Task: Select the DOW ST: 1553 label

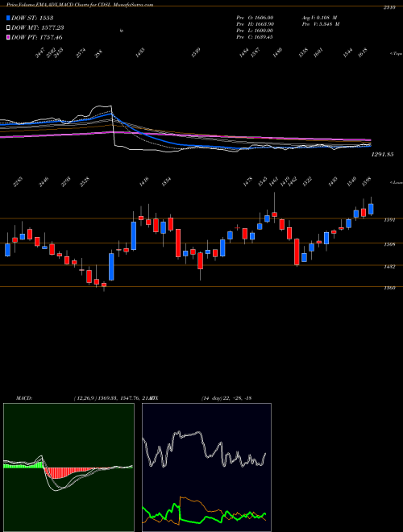Action: [32, 18]
